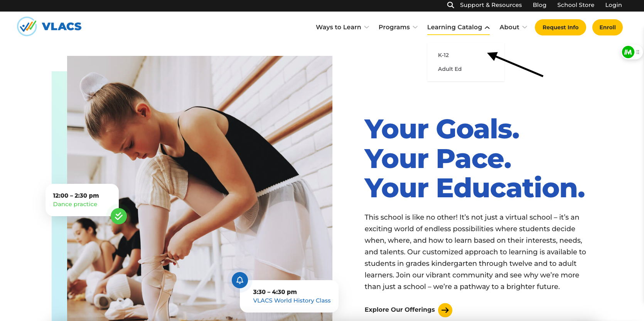Screen dimensions: 644x321
Task: Select K-12 from the catalog menu
Action: pyautogui.click(x=443, y=55)
